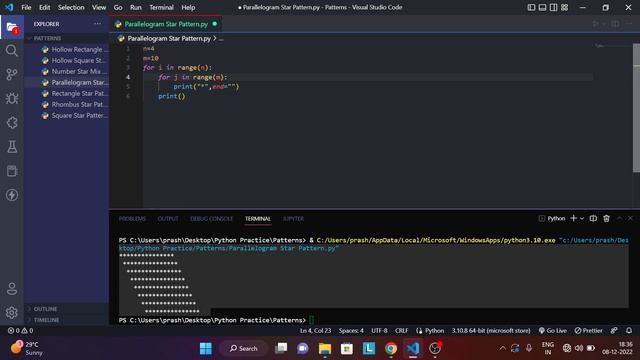Kill terminal with trash icon
The height and width of the screenshot is (360, 640).
pyautogui.click(x=607, y=218)
